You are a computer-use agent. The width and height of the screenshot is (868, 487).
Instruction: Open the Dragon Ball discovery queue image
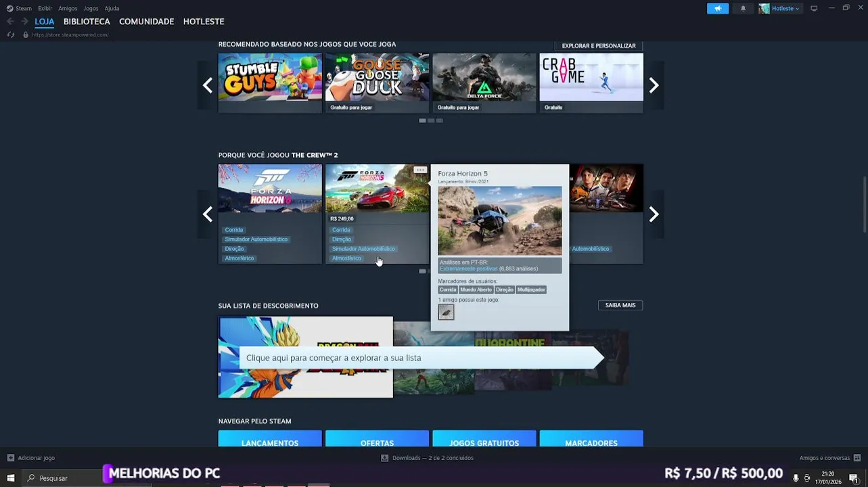click(305, 357)
